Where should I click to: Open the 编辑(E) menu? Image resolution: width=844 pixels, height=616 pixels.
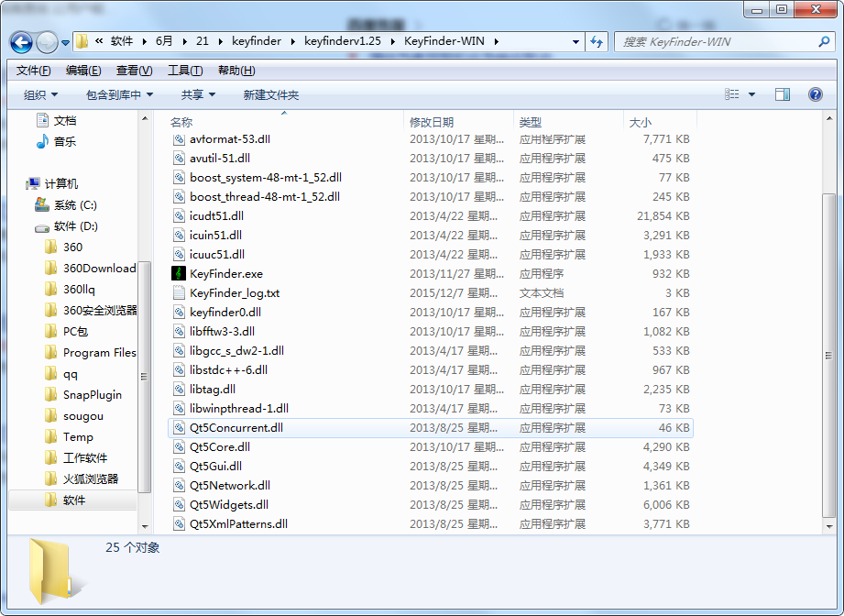pyautogui.click(x=83, y=71)
